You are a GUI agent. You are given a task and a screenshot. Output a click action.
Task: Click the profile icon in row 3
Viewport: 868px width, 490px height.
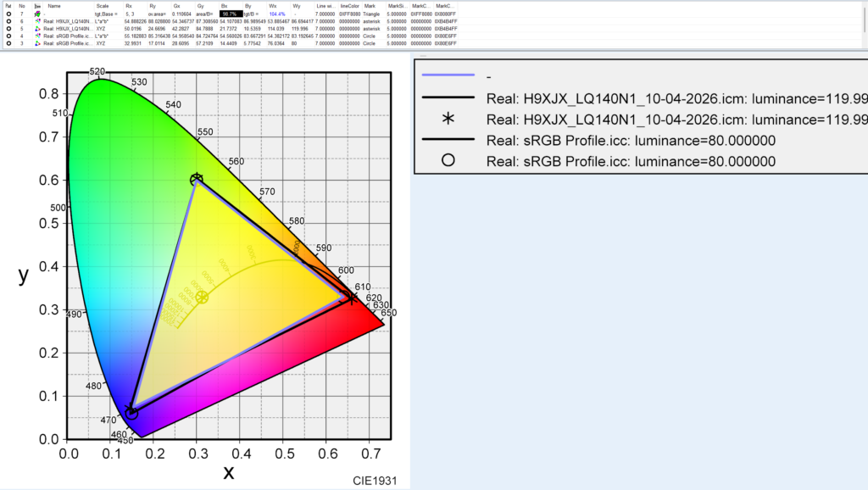(36, 43)
